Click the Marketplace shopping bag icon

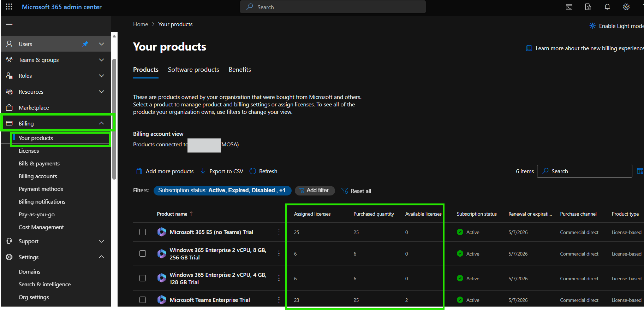(x=10, y=107)
